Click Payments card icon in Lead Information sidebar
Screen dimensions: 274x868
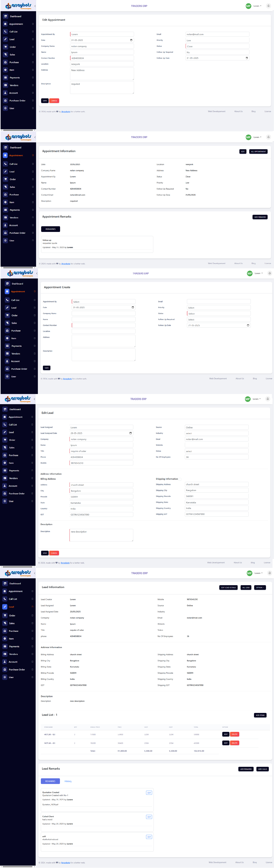coord(5,646)
